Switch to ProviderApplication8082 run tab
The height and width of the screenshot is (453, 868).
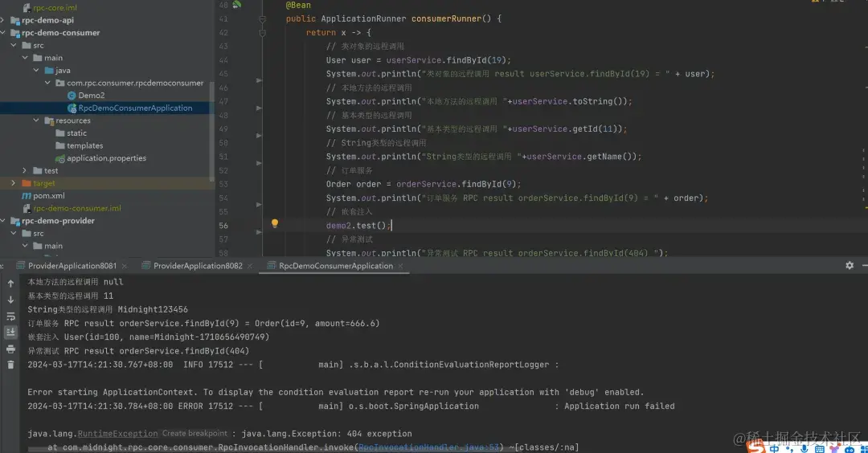click(x=198, y=266)
